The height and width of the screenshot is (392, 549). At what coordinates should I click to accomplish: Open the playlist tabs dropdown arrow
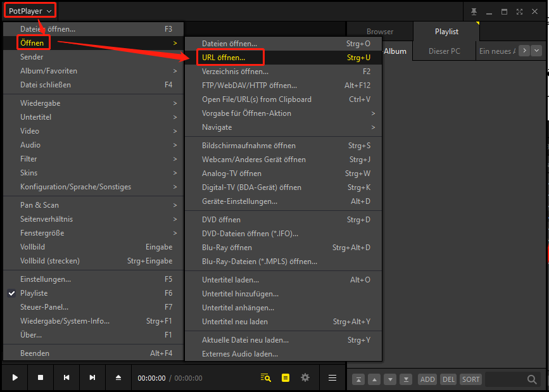coord(536,51)
